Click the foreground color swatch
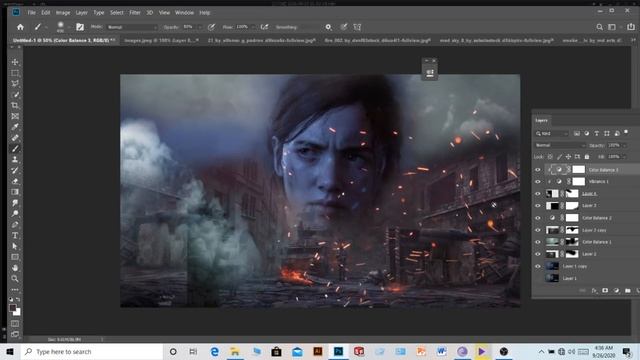Image resolution: width=640 pixels, height=360 pixels. pyautogui.click(x=13, y=308)
